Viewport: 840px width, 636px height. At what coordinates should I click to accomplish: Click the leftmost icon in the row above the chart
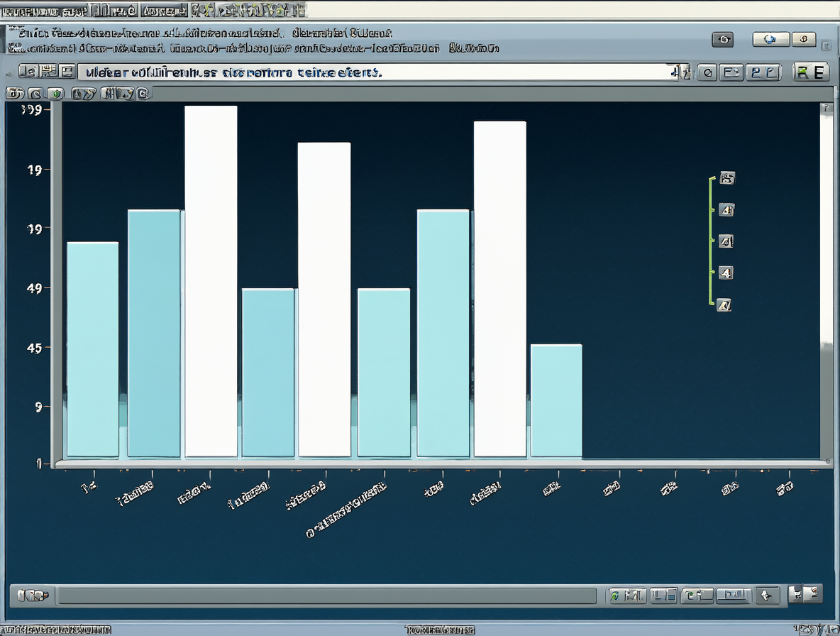[15, 94]
